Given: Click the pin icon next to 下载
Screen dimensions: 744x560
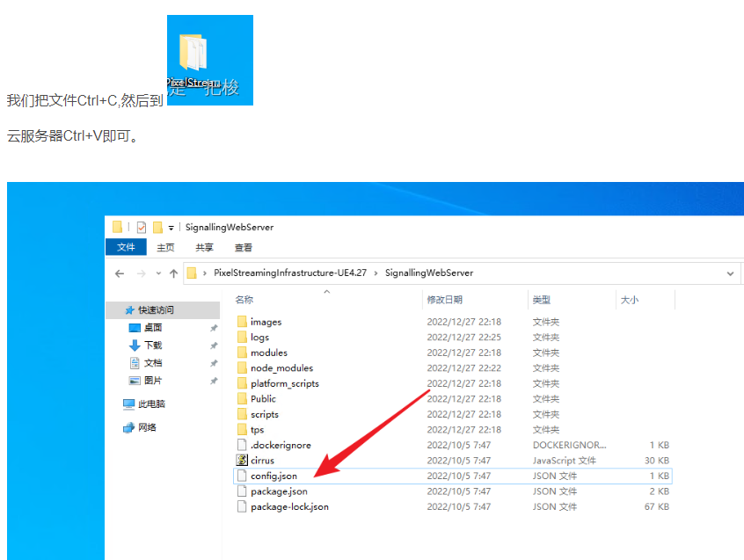Looking at the screenshot, I should pyautogui.click(x=214, y=345).
